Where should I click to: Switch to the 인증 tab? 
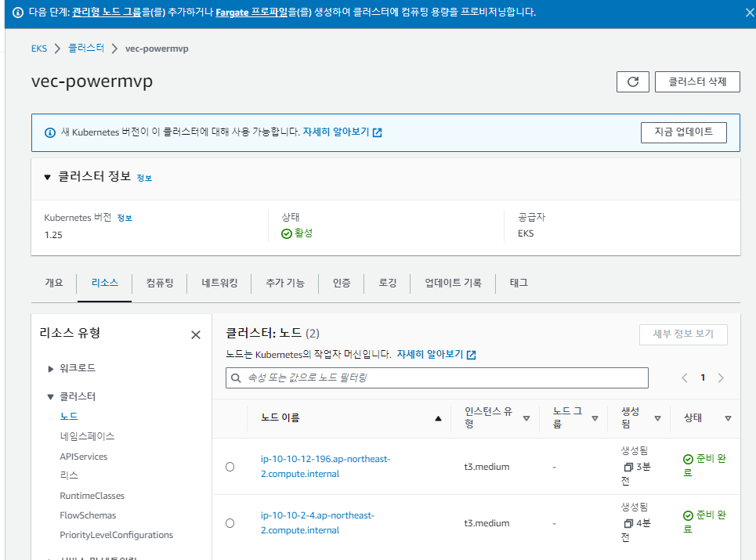(342, 283)
